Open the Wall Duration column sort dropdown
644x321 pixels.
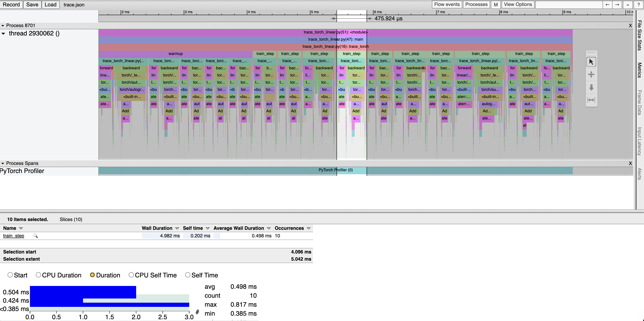pyautogui.click(x=177, y=228)
